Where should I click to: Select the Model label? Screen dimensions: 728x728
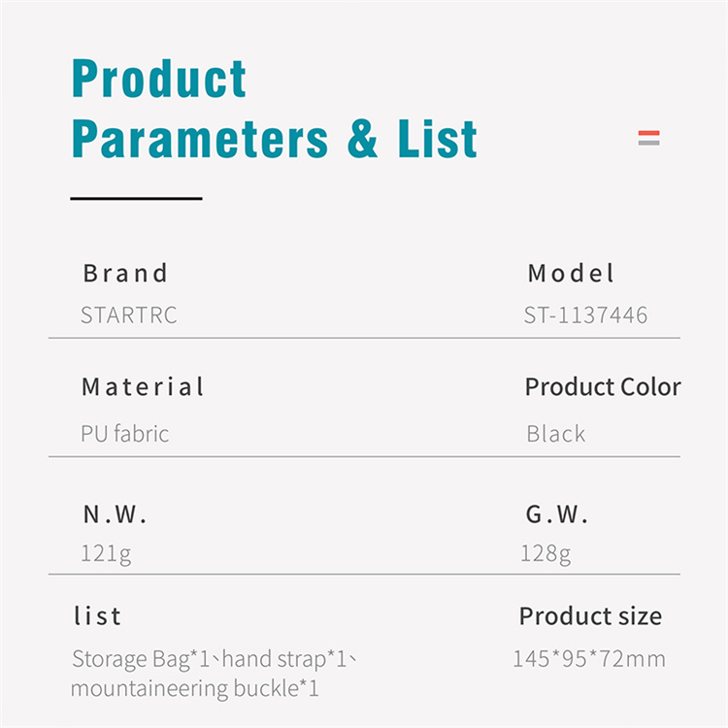[571, 274]
